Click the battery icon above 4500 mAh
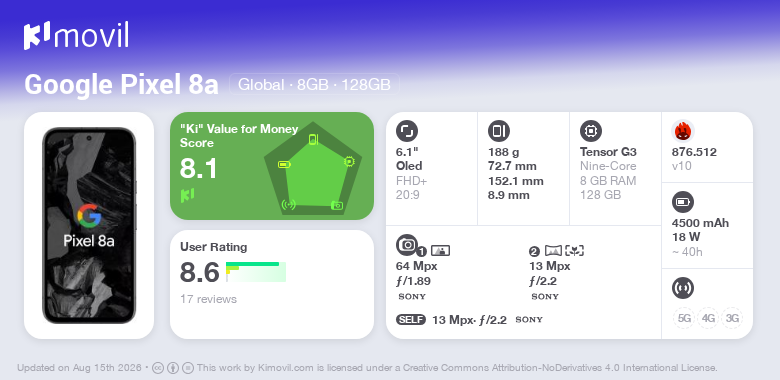780x380 pixels. [683, 202]
